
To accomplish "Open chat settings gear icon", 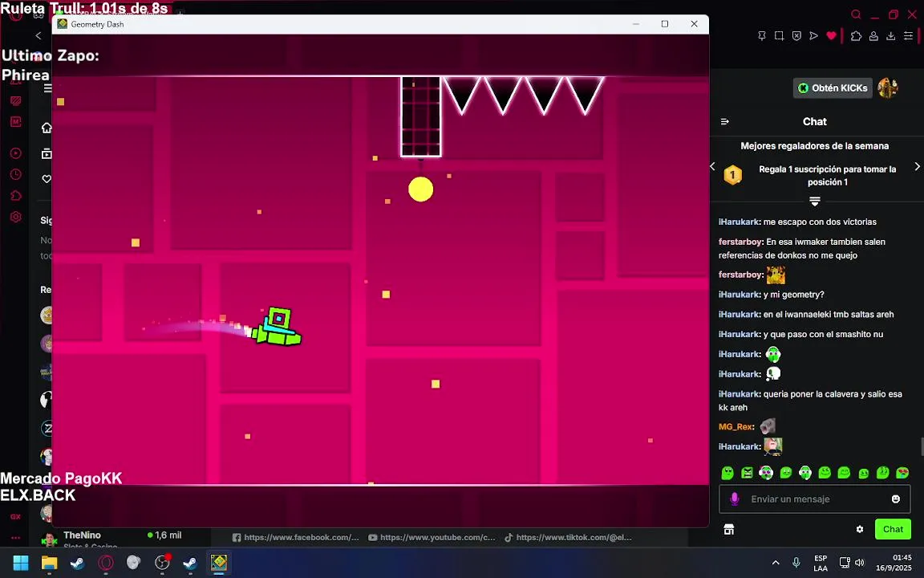I will [860, 529].
